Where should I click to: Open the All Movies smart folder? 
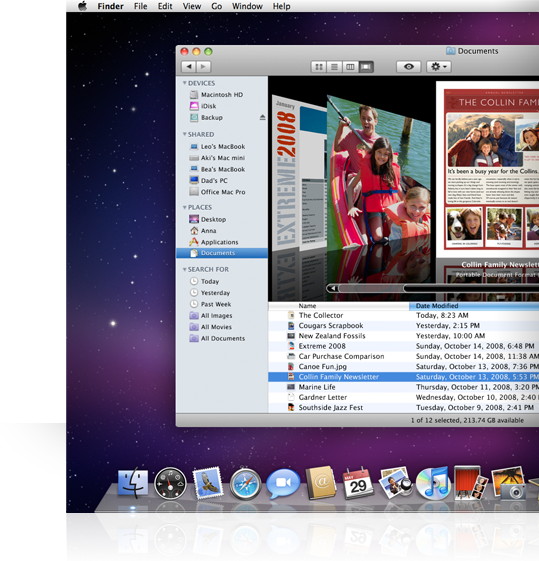click(x=222, y=327)
